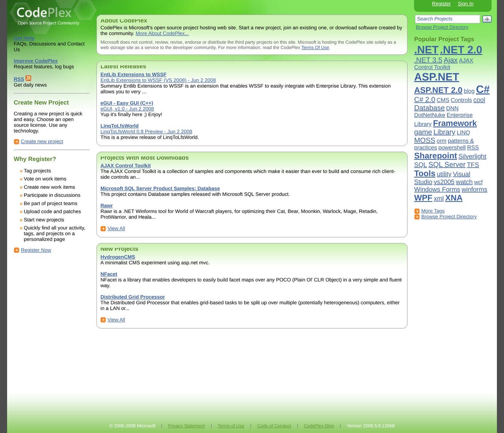Select the large ASP.NET tag

[x=436, y=77]
